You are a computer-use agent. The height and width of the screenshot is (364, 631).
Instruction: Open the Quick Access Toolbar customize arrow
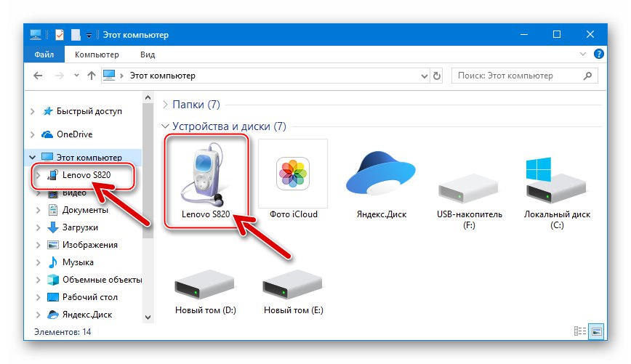click(89, 36)
